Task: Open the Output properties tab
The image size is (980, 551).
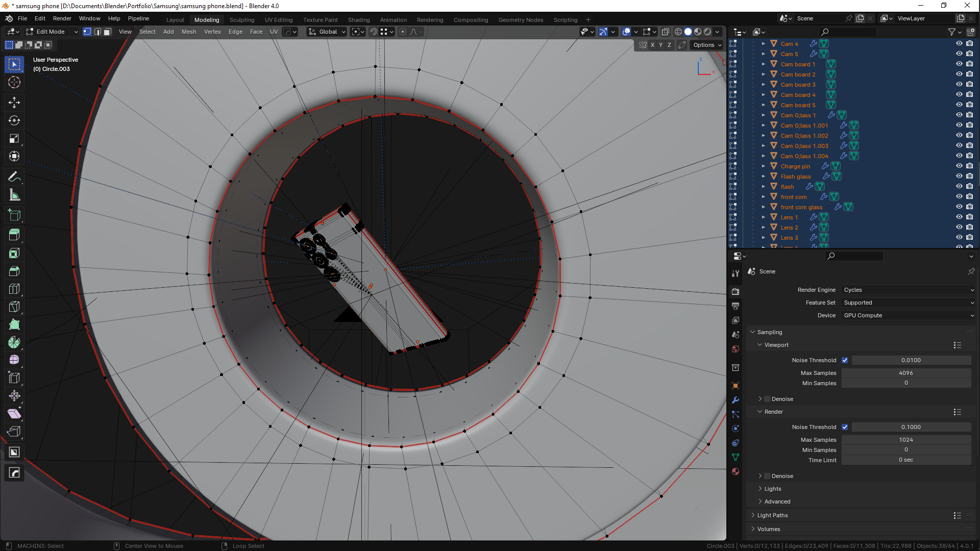Action: pos(736,306)
